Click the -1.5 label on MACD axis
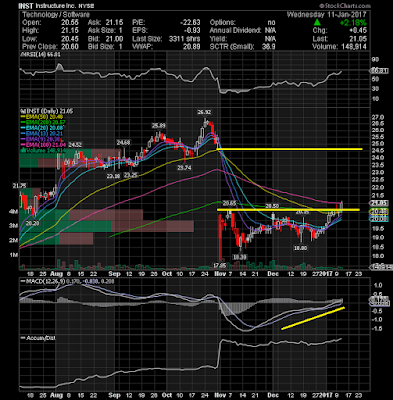 [378, 329]
